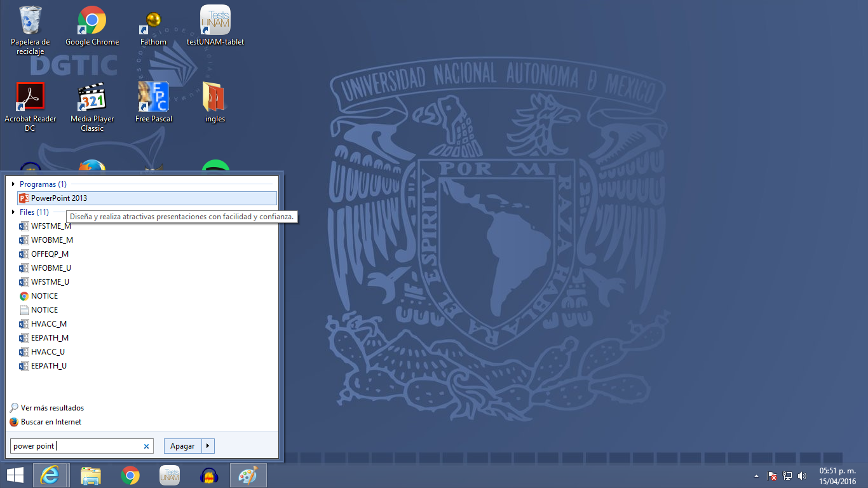
Task: Show hidden system tray icons
Action: pyautogui.click(x=756, y=475)
